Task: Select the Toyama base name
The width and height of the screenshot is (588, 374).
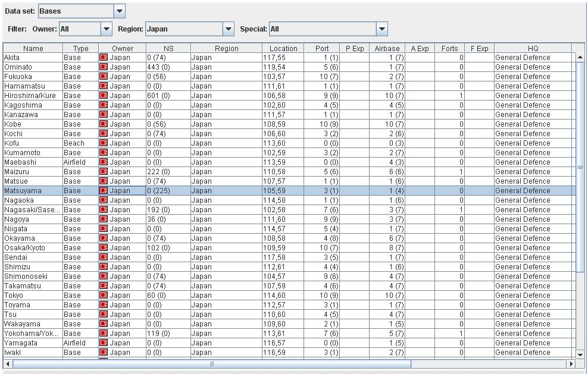Action: [x=17, y=305]
